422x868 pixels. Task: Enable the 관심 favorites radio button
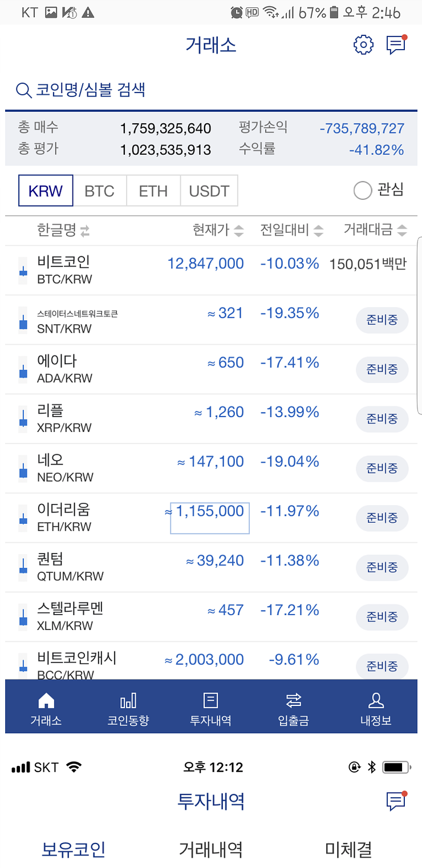pos(363,191)
